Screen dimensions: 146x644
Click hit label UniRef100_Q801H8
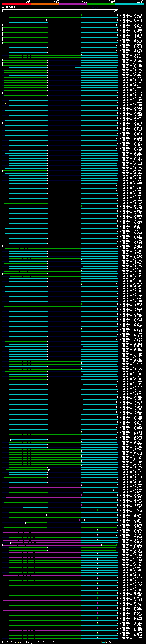coord(131,30)
